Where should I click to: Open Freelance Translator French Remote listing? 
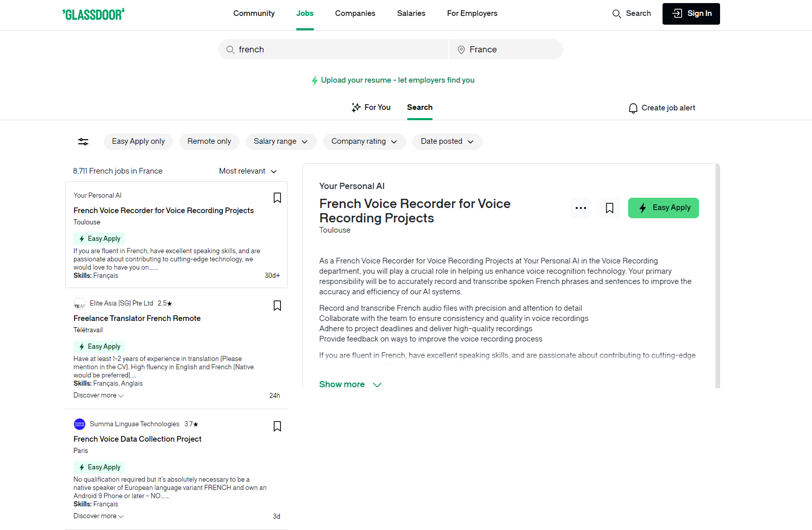[x=137, y=318]
